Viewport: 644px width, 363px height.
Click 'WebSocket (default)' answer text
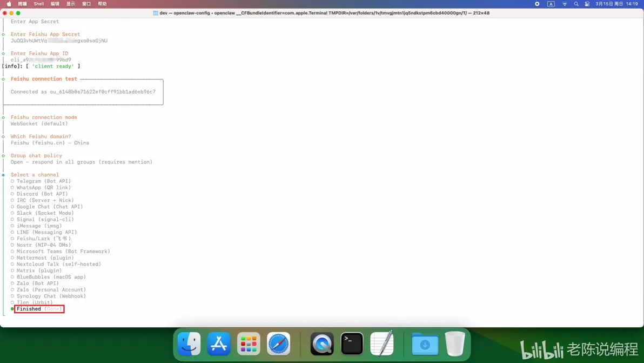click(39, 124)
